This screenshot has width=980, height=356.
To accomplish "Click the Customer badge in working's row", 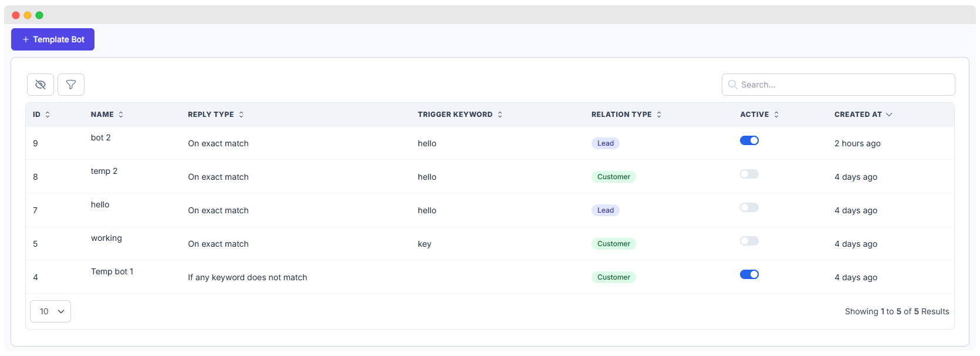I will 614,244.
